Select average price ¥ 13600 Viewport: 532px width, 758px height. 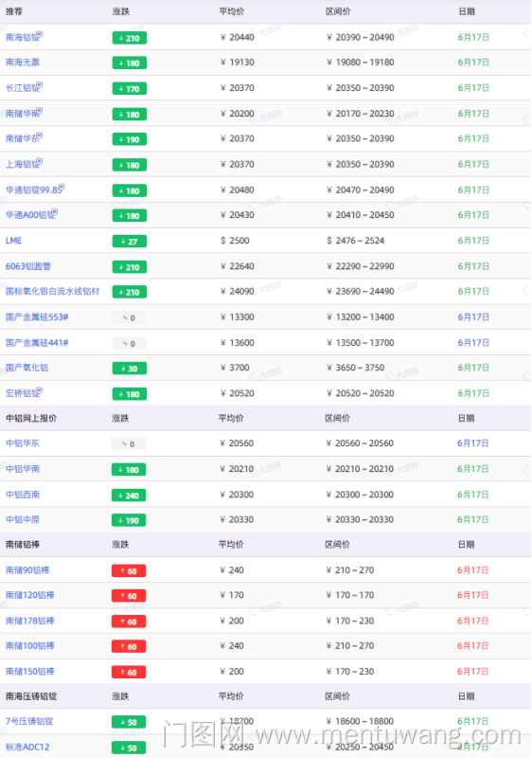(x=237, y=343)
